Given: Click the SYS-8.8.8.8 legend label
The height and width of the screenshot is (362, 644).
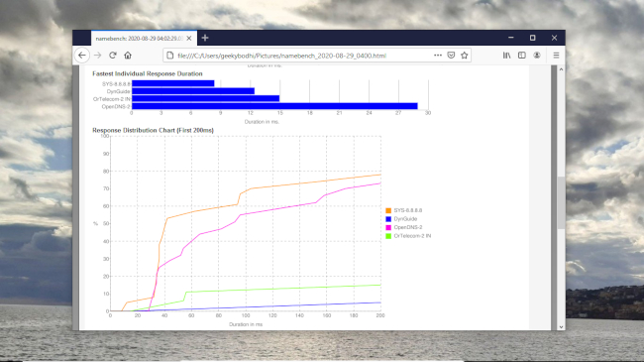Looking at the screenshot, I should (x=408, y=210).
